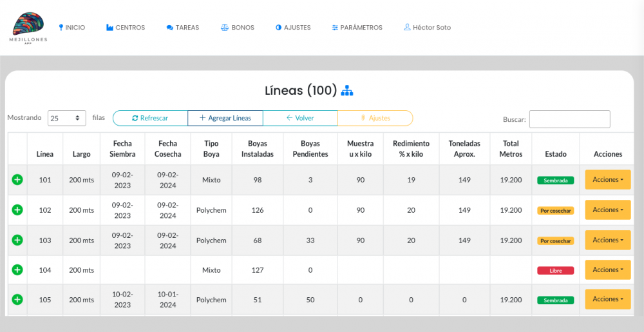Viewport: 644px width, 332px height.
Task: Focus the Buscar search field
Action: 570,119
